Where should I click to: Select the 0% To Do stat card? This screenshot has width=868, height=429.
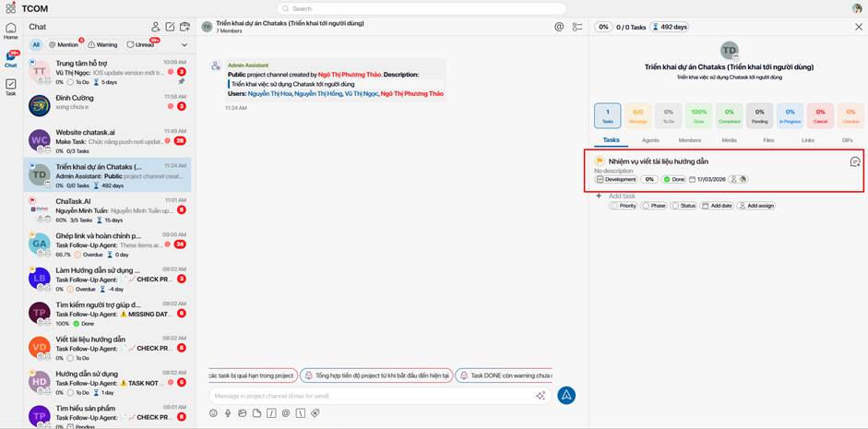coord(668,115)
